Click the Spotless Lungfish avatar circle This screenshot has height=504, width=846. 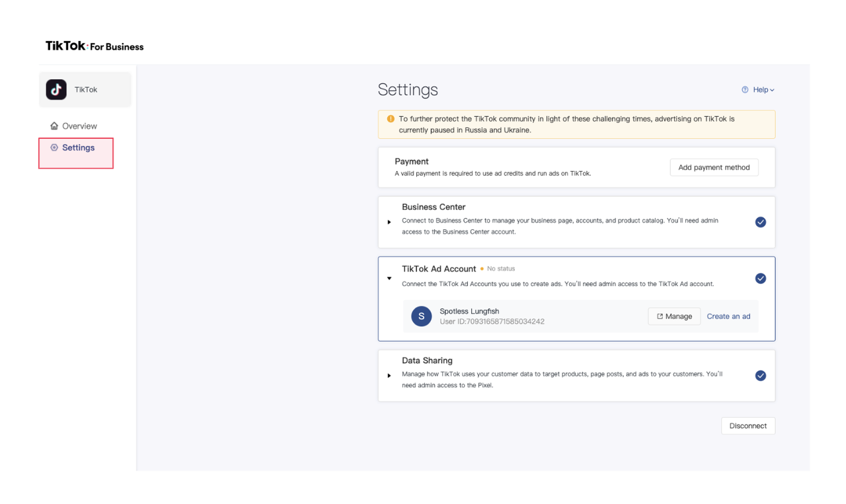tap(421, 316)
